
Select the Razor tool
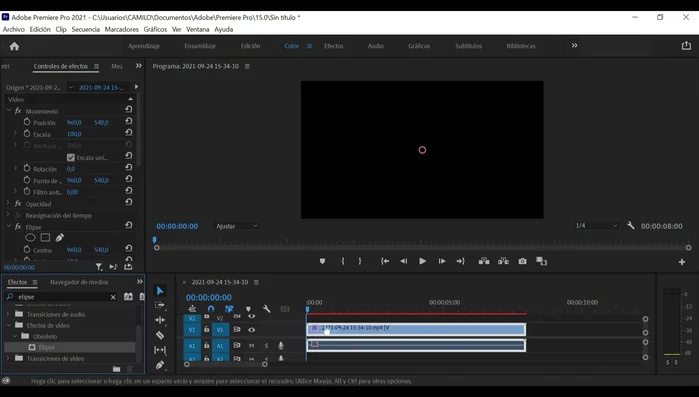tap(160, 335)
